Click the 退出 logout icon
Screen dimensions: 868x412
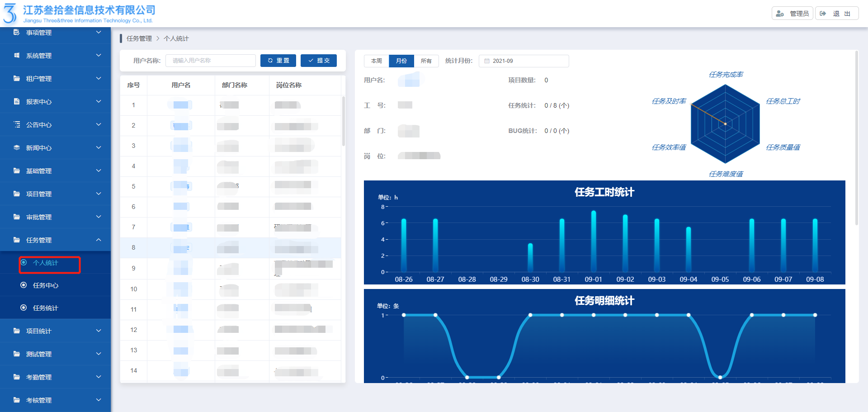pos(823,14)
